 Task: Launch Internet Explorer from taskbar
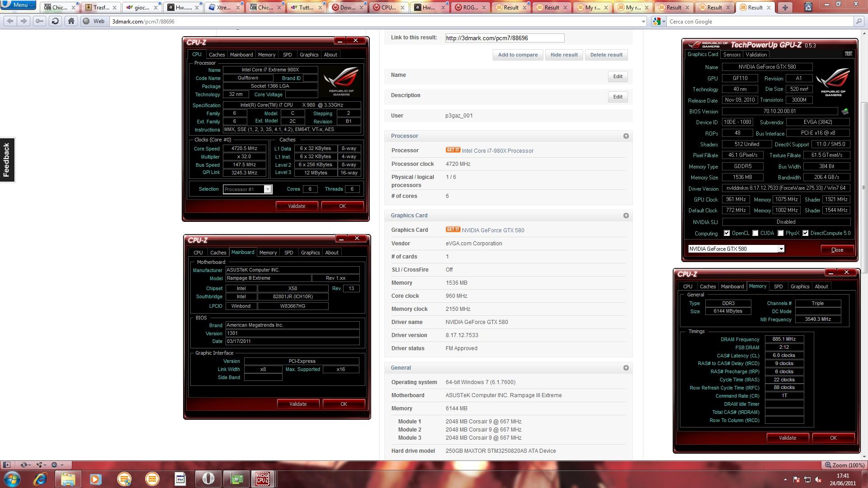coord(40,479)
